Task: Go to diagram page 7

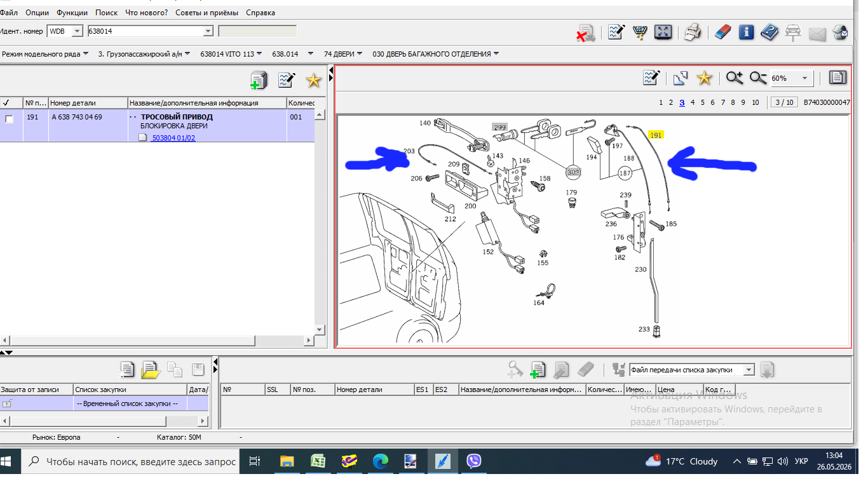Action: 722,102
